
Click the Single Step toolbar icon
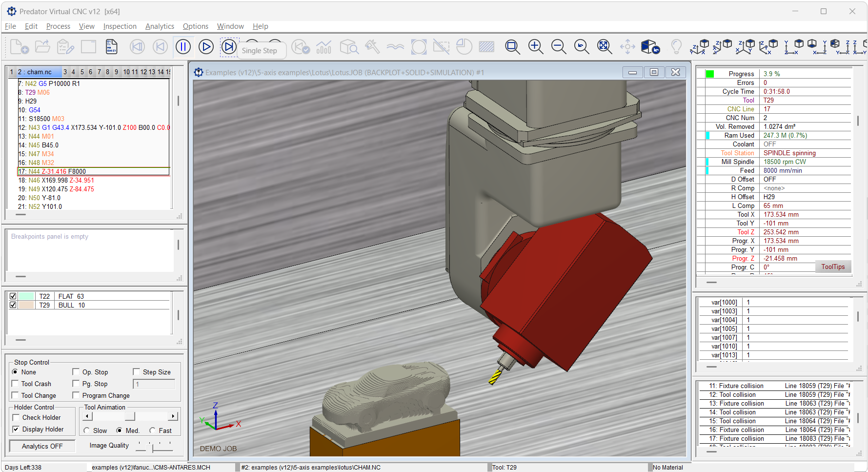coord(229,46)
